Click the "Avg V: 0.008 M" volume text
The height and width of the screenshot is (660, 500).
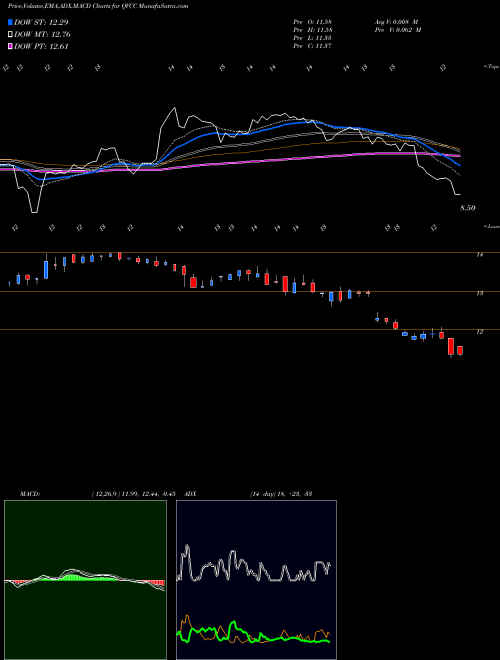coord(396,22)
